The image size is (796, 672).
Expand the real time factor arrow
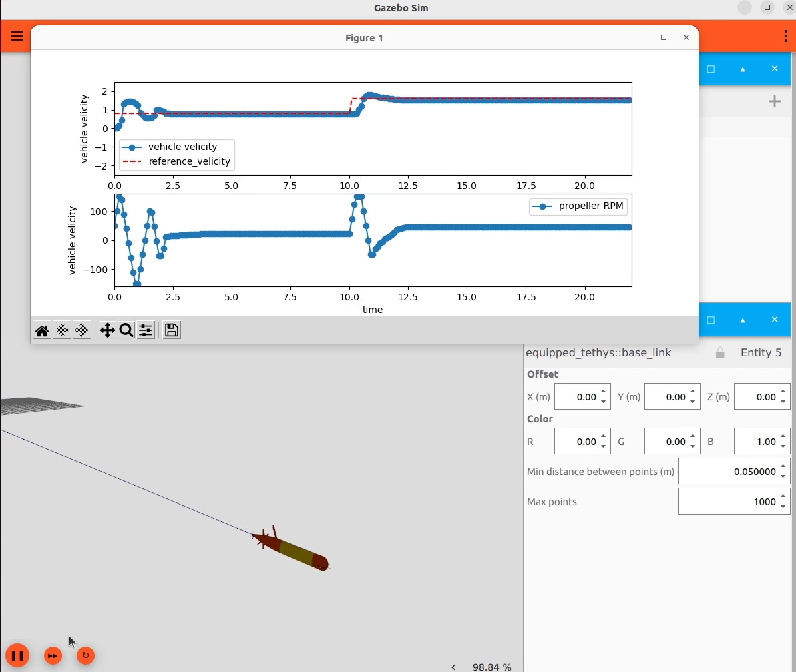tap(453, 667)
